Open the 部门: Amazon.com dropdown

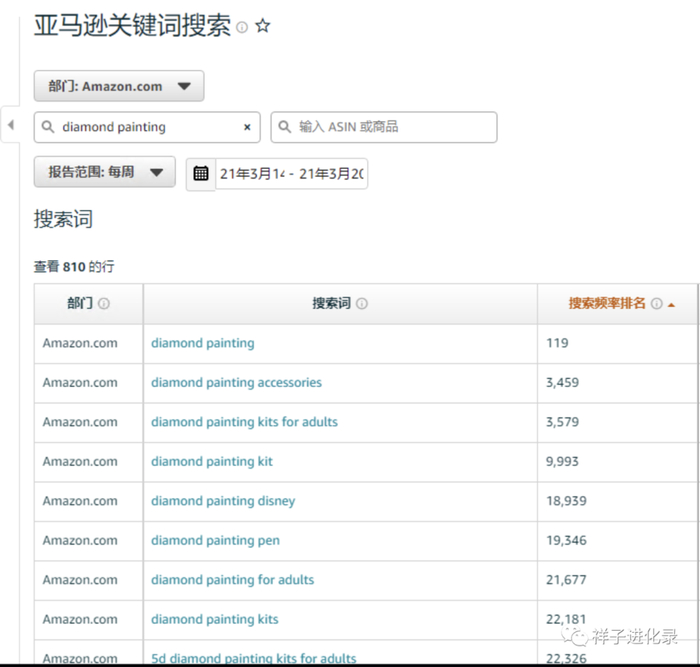pos(119,86)
